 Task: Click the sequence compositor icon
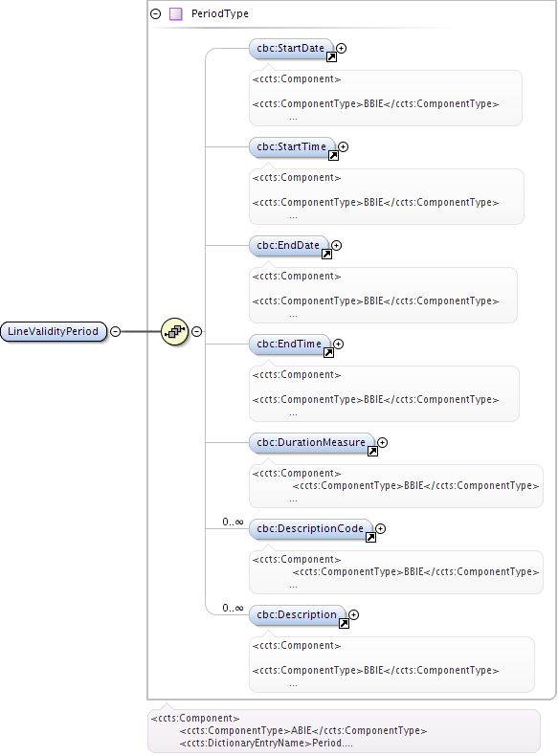[174, 331]
